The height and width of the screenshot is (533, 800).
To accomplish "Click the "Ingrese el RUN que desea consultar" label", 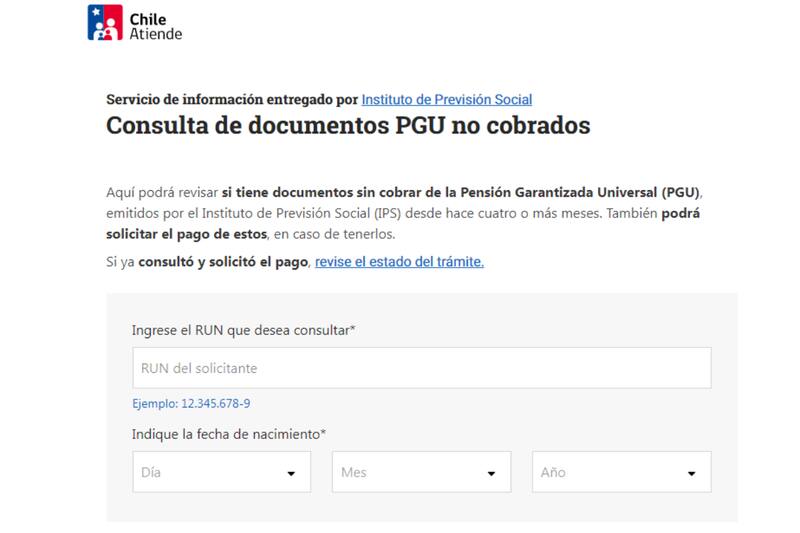I will 244,330.
